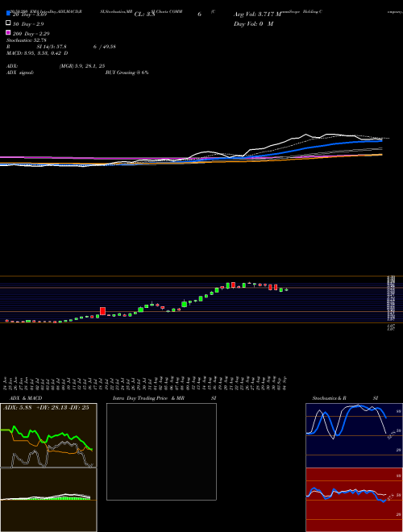Click the 'Day Vol: 0 M' text
This screenshot has height=532, width=403.
click(253, 23)
